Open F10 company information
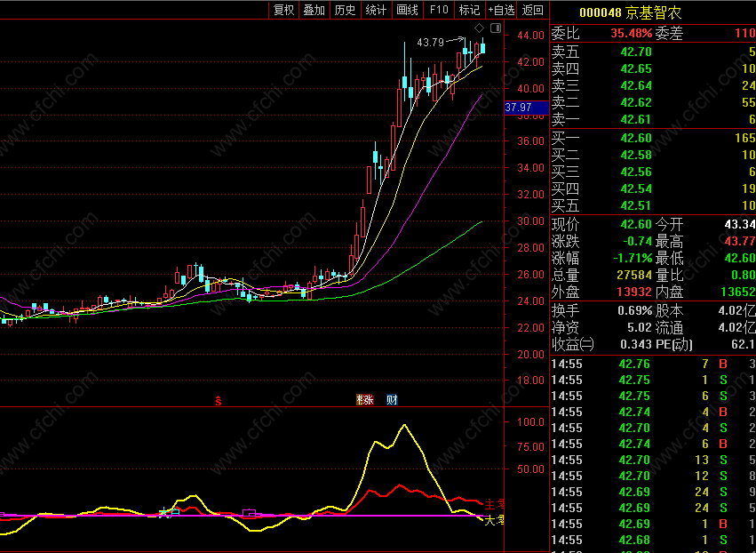The height and width of the screenshot is (553, 756). 439,10
